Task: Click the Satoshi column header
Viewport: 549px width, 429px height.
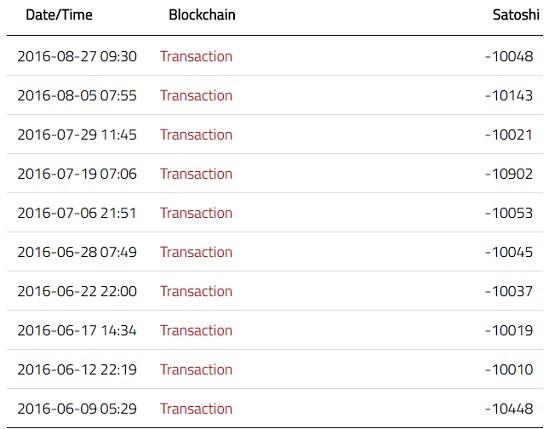Action: pyautogui.click(x=516, y=15)
